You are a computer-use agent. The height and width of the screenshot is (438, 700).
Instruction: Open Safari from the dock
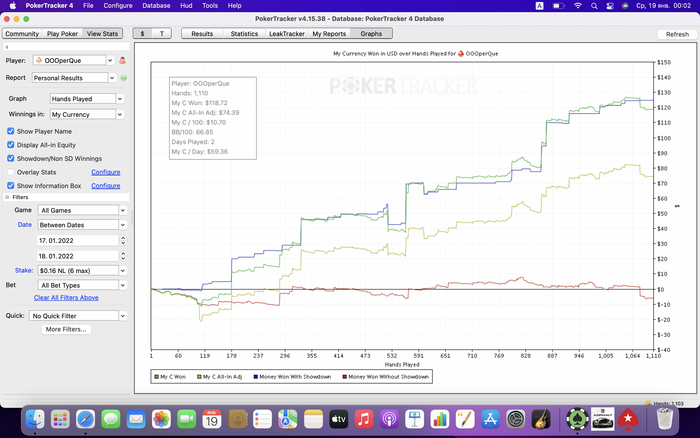(x=85, y=419)
